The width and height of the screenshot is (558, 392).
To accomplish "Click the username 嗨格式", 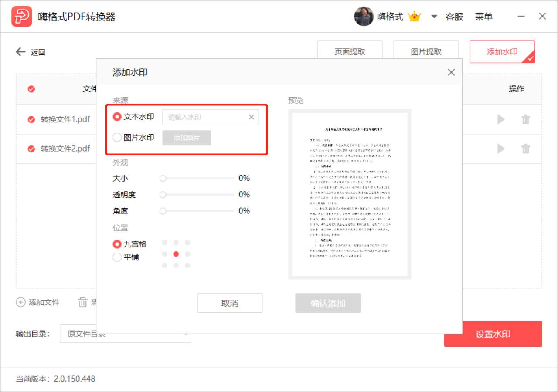I will click(390, 17).
